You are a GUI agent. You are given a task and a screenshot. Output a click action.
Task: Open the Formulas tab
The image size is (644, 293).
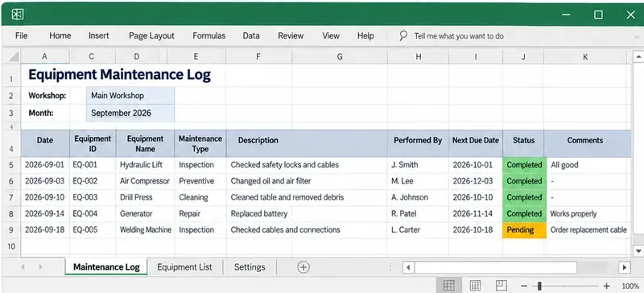tap(209, 35)
